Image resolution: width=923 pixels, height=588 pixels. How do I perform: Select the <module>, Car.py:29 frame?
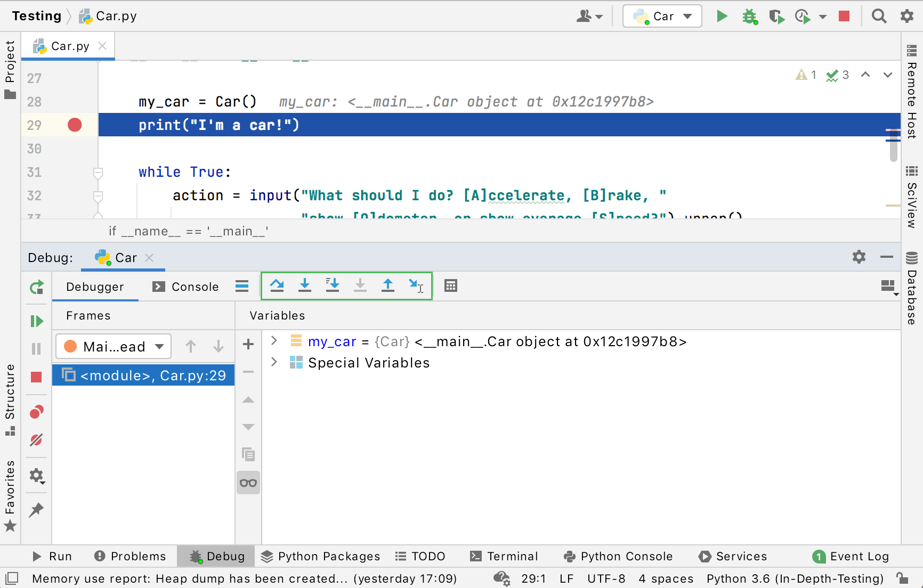click(x=143, y=375)
